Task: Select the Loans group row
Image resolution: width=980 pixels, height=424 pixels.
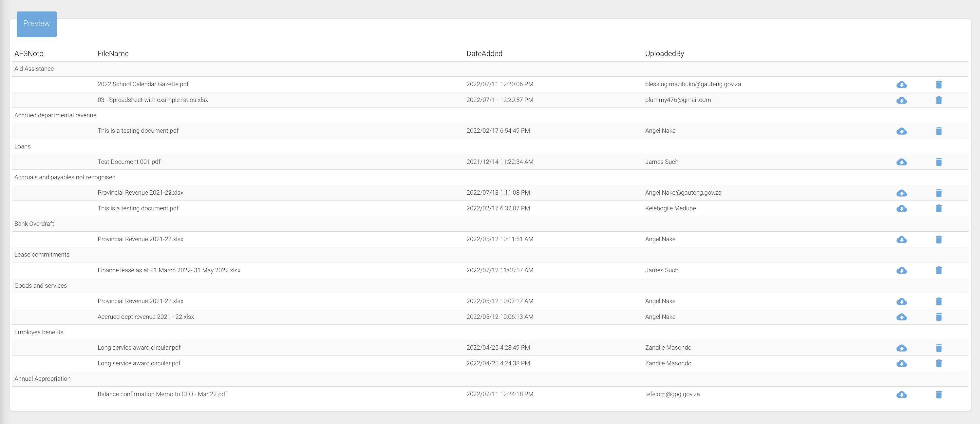Action: coord(490,146)
